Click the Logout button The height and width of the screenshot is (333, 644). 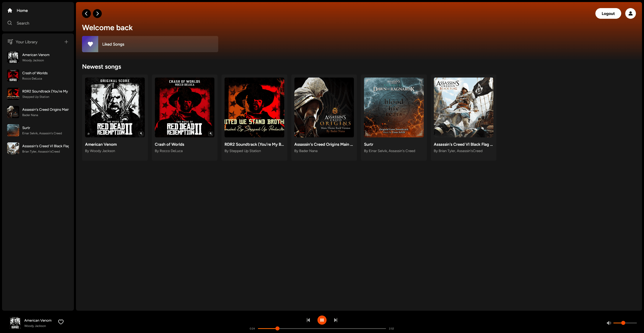pyautogui.click(x=608, y=13)
